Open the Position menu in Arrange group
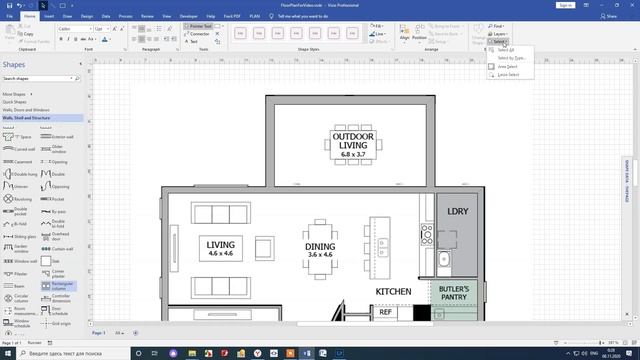This screenshot has width=640, height=360. click(419, 33)
